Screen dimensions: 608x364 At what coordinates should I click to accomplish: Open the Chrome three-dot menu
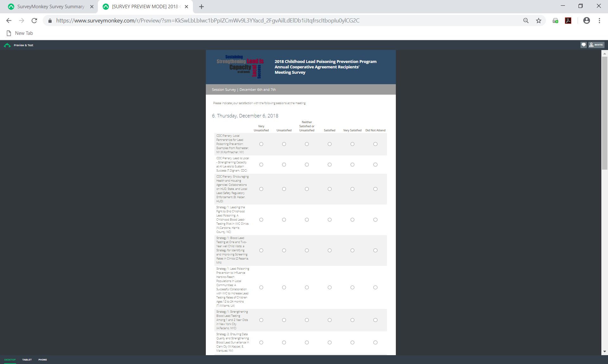pyautogui.click(x=599, y=21)
